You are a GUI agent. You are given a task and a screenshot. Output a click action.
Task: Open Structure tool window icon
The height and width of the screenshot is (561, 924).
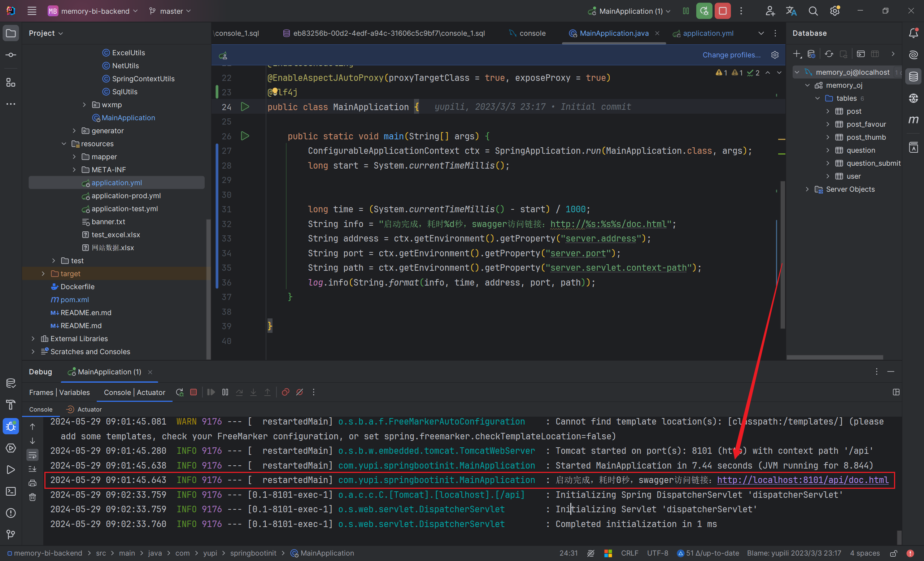(11, 83)
